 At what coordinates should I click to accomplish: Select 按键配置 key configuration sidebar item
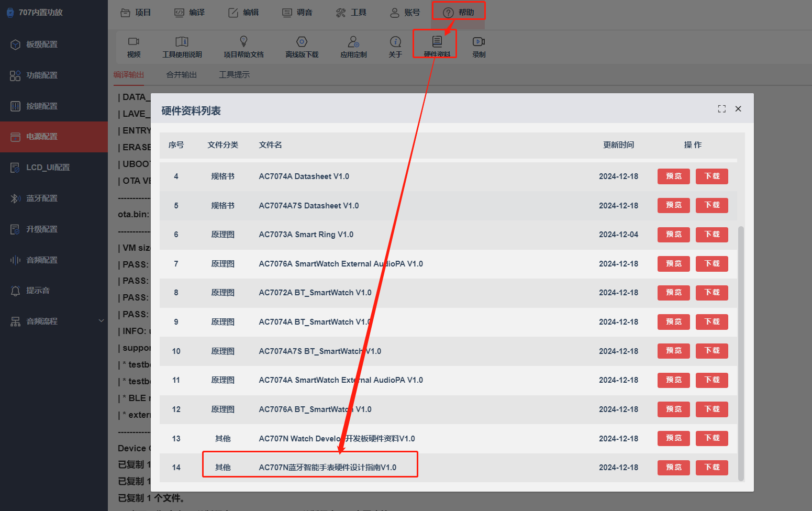click(x=54, y=106)
